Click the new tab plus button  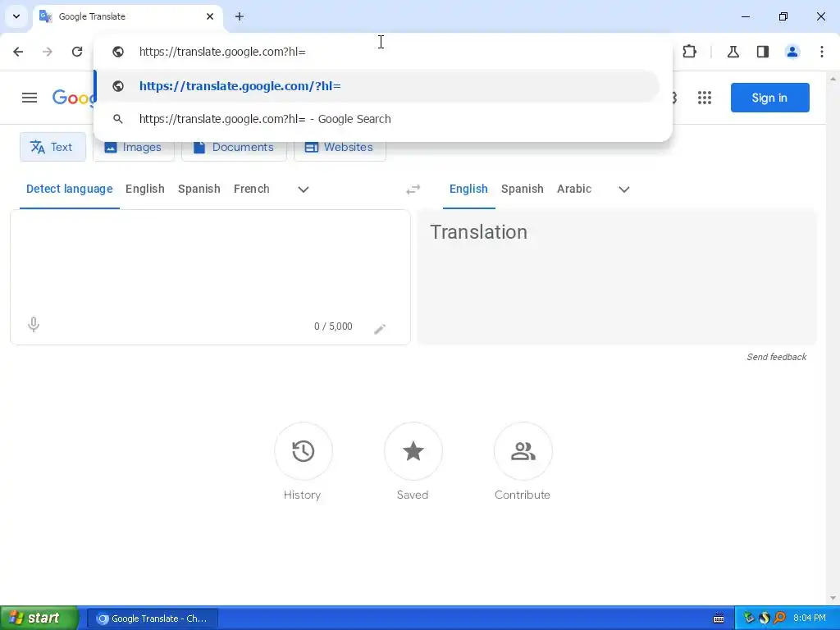pyautogui.click(x=240, y=16)
